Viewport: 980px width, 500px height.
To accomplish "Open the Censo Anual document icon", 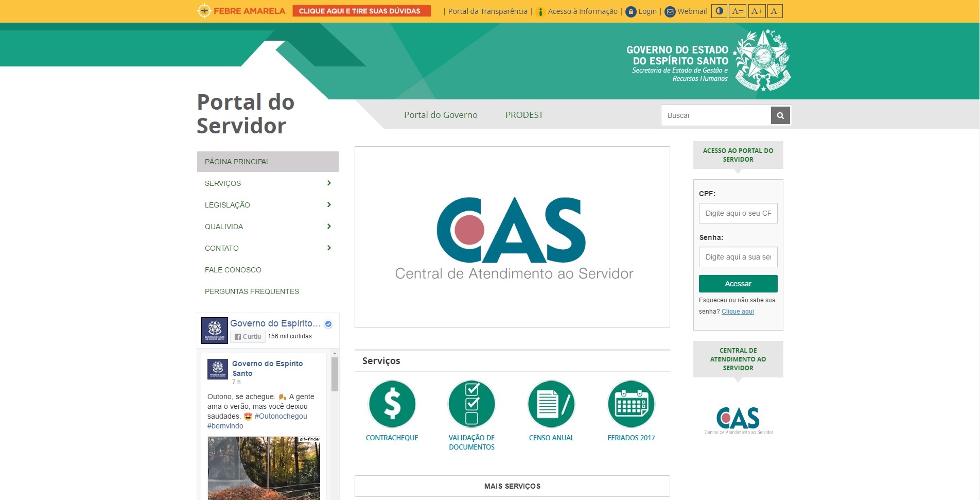I will tap(551, 404).
